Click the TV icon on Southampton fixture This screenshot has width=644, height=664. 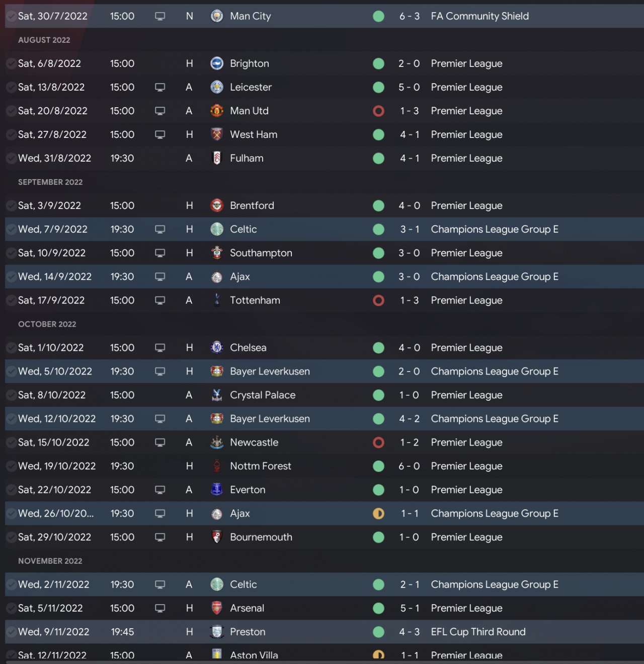(160, 253)
